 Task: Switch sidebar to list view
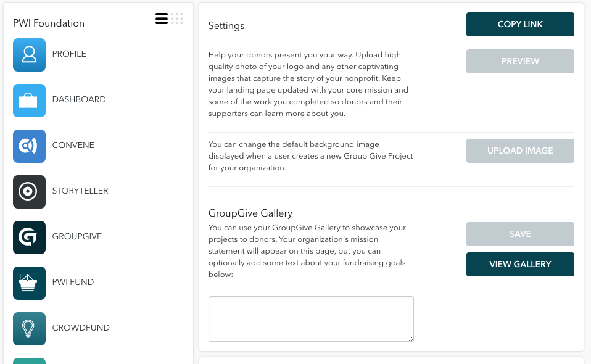[x=162, y=19]
